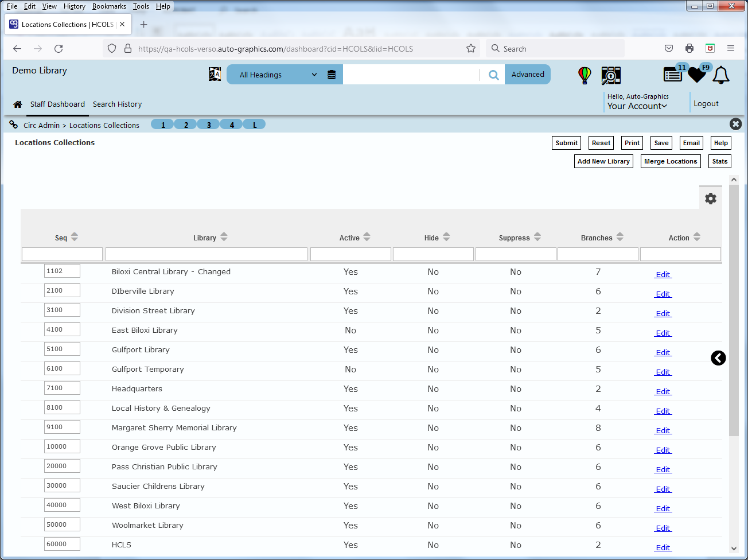
Task: Open the browser hamburger menu
Action: (731, 49)
